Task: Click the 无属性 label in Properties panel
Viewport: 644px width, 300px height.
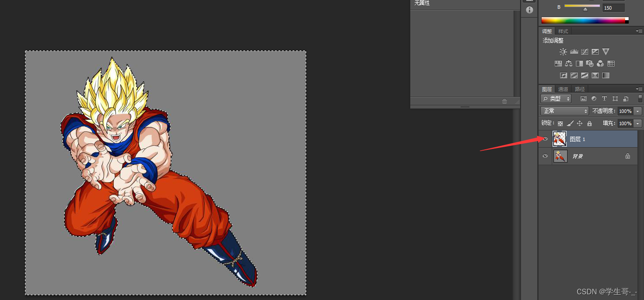Action: click(x=422, y=3)
